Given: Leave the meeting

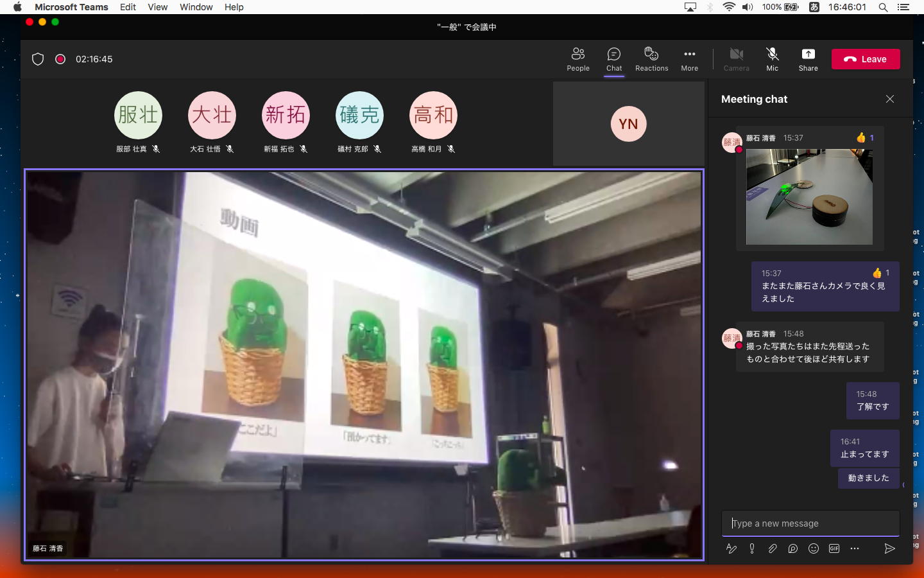Looking at the screenshot, I should [x=866, y=59].
